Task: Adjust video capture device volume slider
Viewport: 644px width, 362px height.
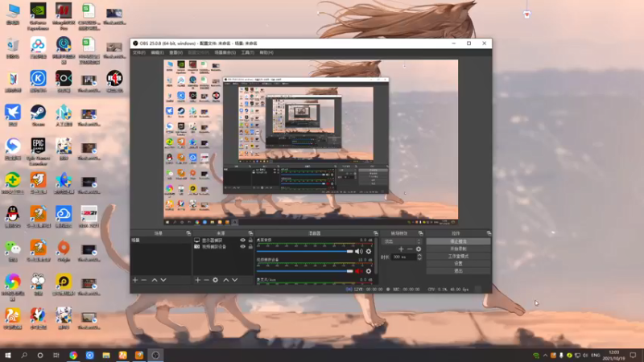Action: pos(305,271)
